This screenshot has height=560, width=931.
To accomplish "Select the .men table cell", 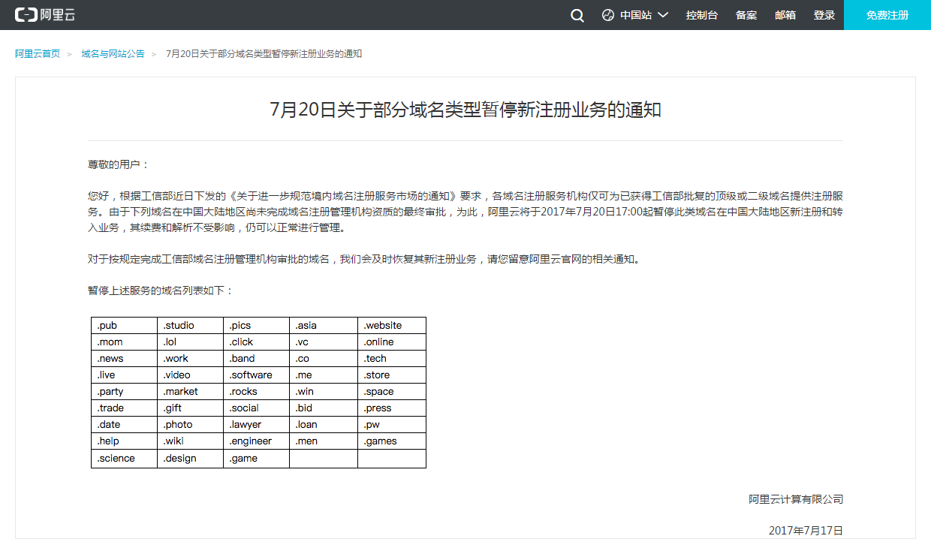I will click(x=324, y=441).
